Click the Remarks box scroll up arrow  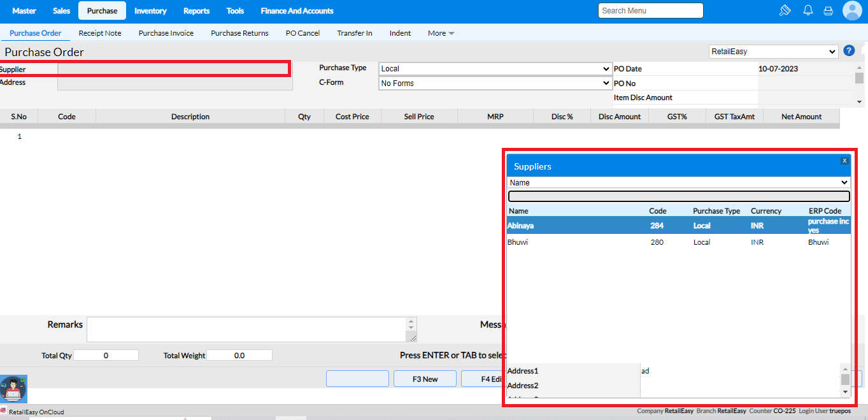(x=411, y=322)
